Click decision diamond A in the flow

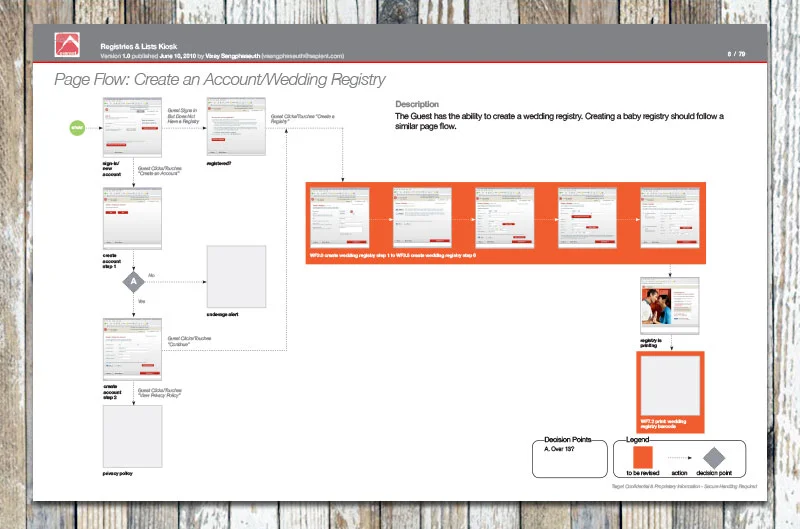[134, 282]
